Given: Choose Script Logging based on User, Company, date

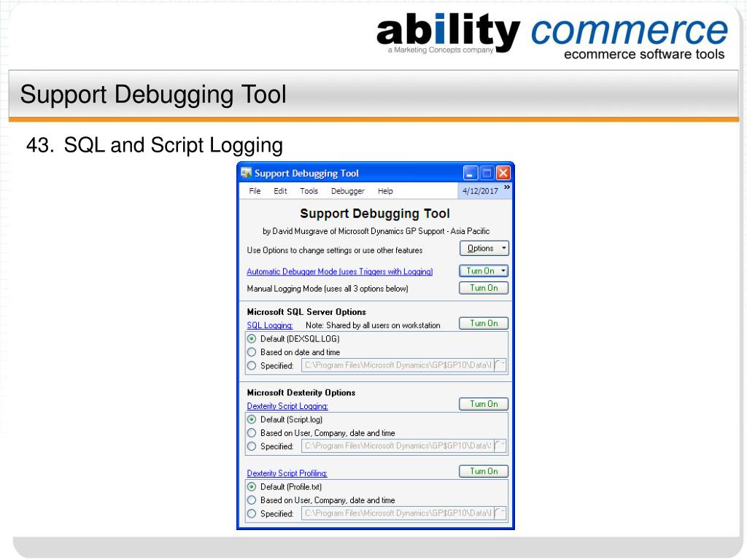Looking at the screenshot, I should (252, 433).
